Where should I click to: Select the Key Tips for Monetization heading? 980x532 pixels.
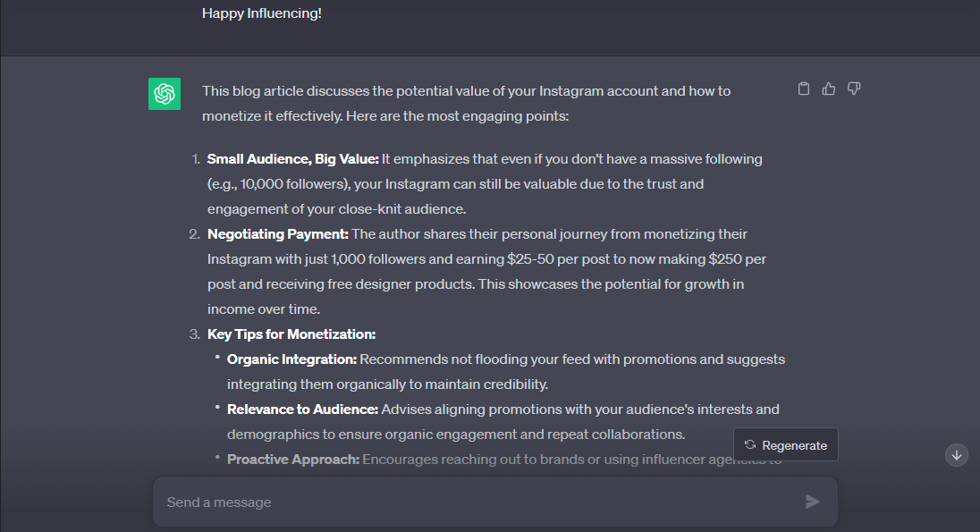click(291, 334)
